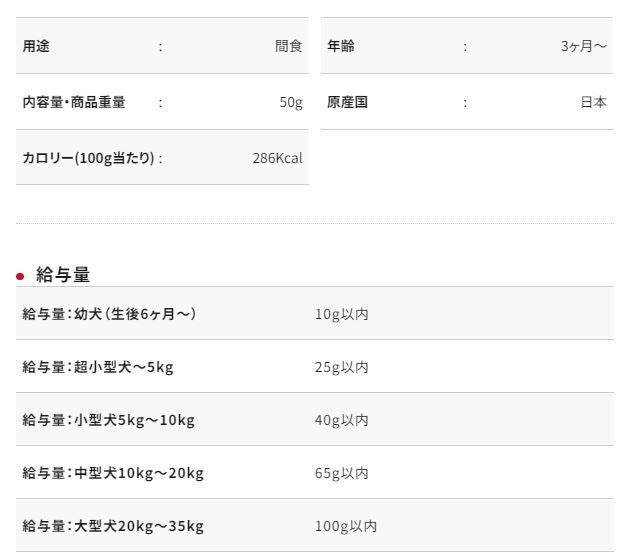Select the 原産国 label

click(x=347, y=102)
